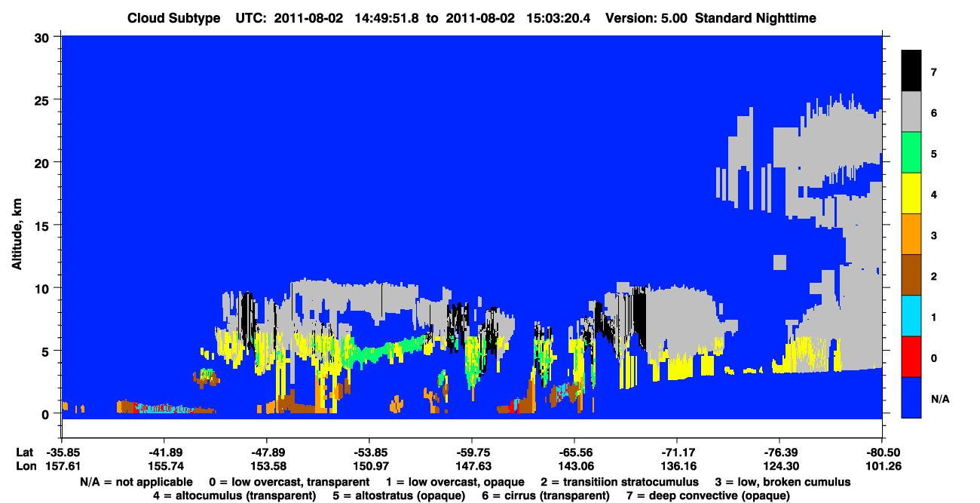Click the yellow color bar segment for class 4
The height and width of the screenshot is (503, 980).
[911, 194]
